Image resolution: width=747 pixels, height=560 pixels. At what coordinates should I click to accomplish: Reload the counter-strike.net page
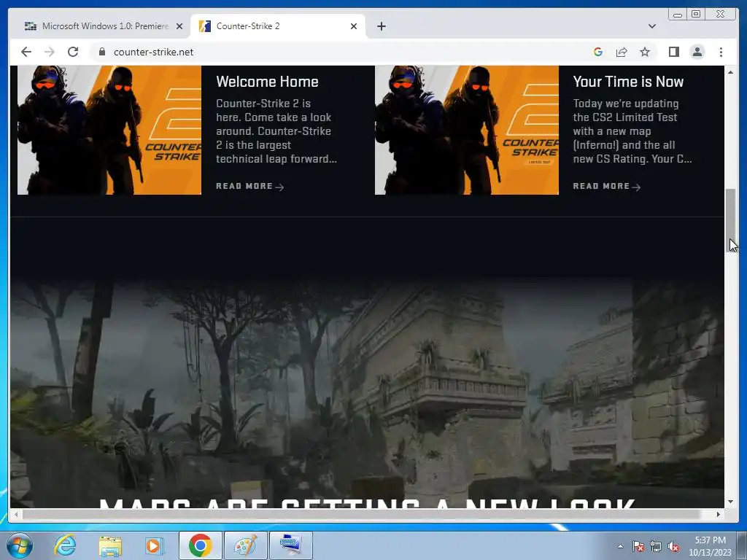(73, 52)
